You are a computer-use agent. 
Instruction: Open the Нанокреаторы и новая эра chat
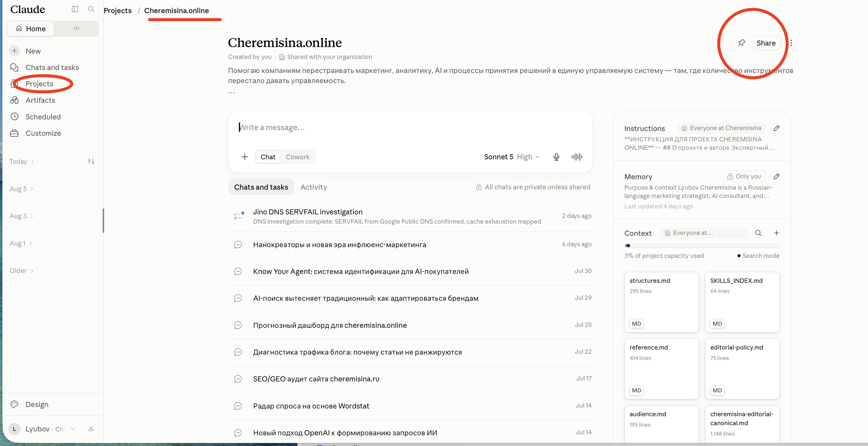point(410,244)
